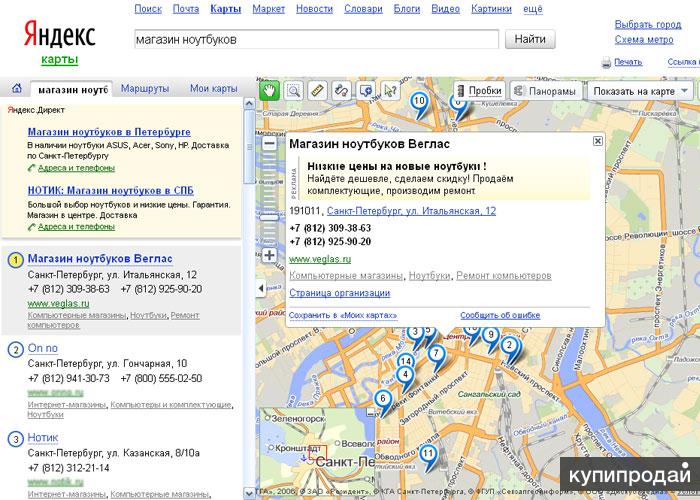Click the home icon tab
Image resolution: width=700 pixels, height=500 pixels.
(16, 89)
